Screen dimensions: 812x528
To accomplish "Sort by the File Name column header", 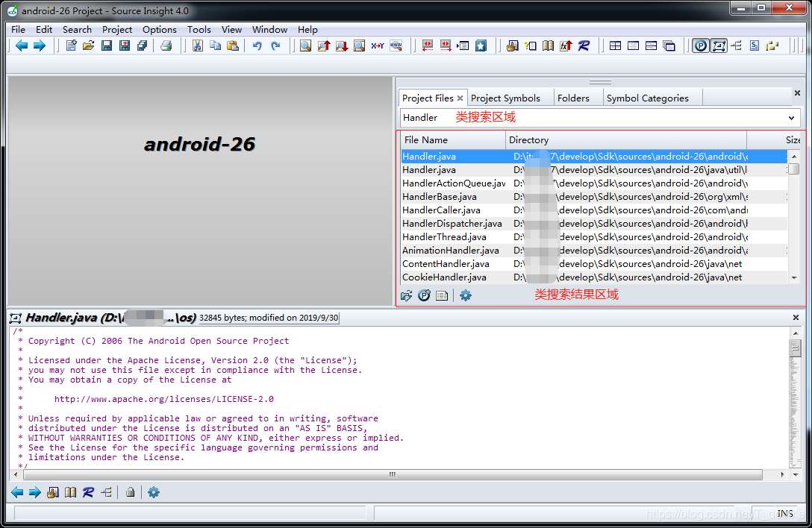I will [x=454, y=139].
